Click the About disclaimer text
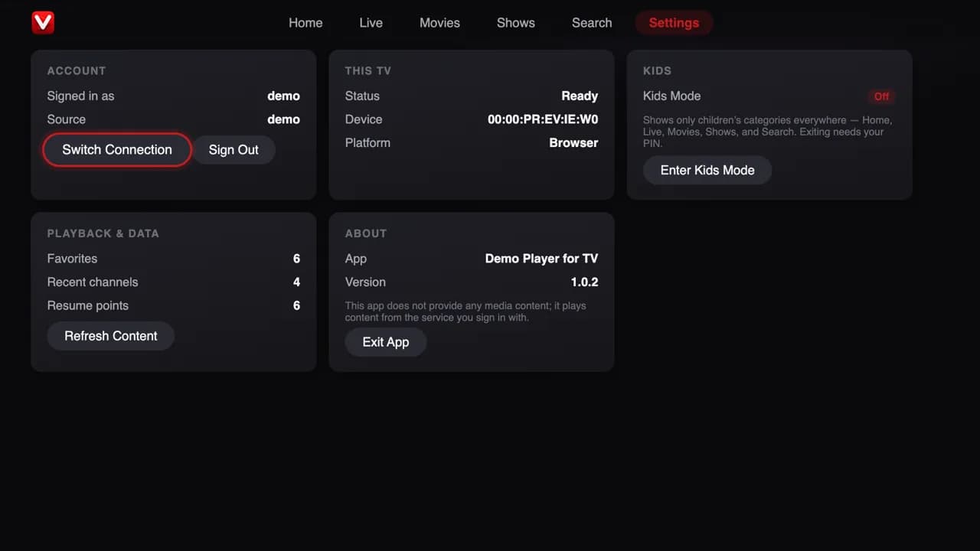Image resolution: width=980 pixels, height=551 pixels. (x=465, y=311)
